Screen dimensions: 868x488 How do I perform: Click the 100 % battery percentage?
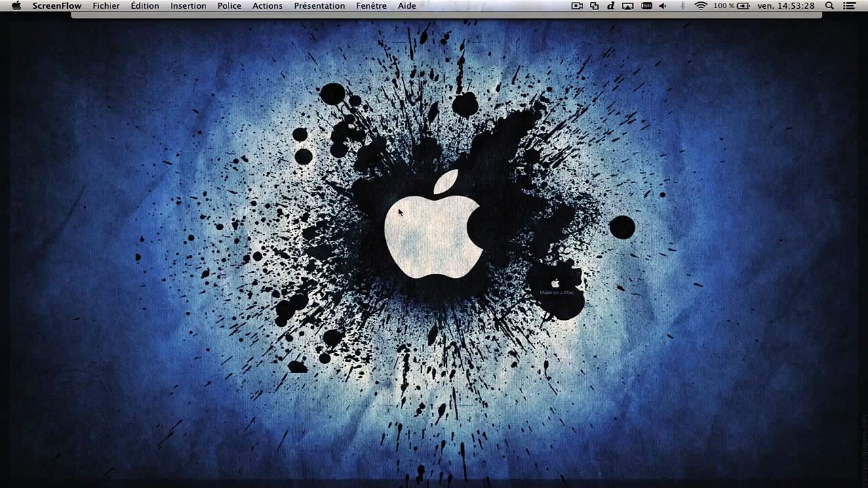coord(724,5)
